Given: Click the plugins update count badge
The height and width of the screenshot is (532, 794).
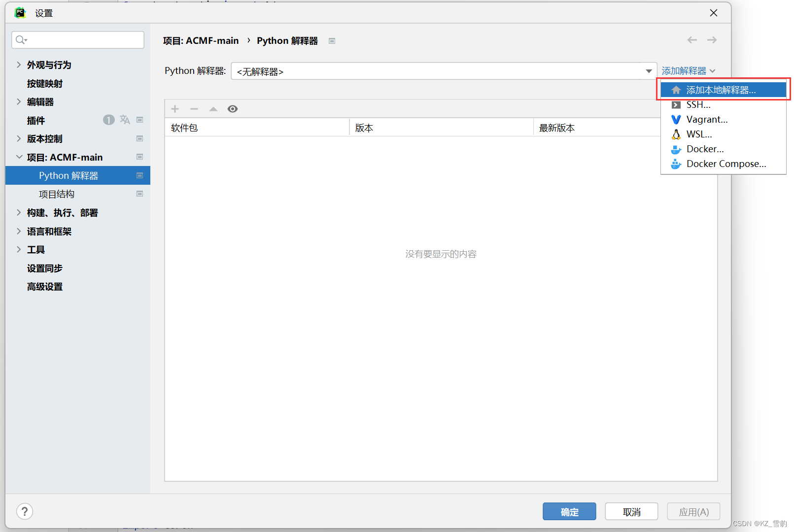Looking at the screenshot, I should 108,120.
